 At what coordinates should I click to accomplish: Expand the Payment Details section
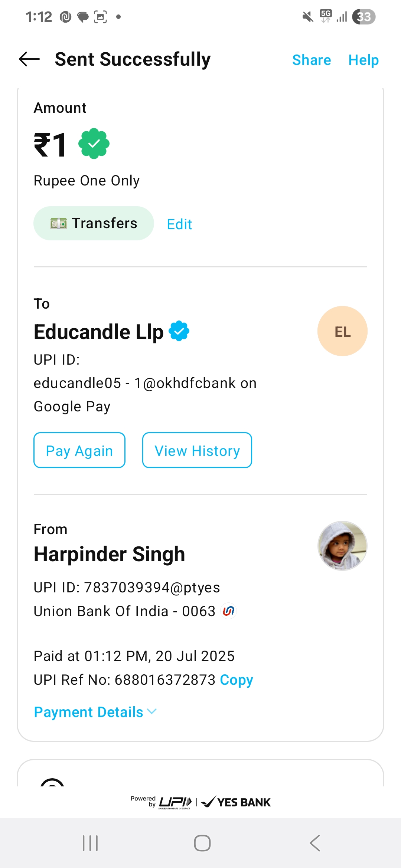point(88,712)
